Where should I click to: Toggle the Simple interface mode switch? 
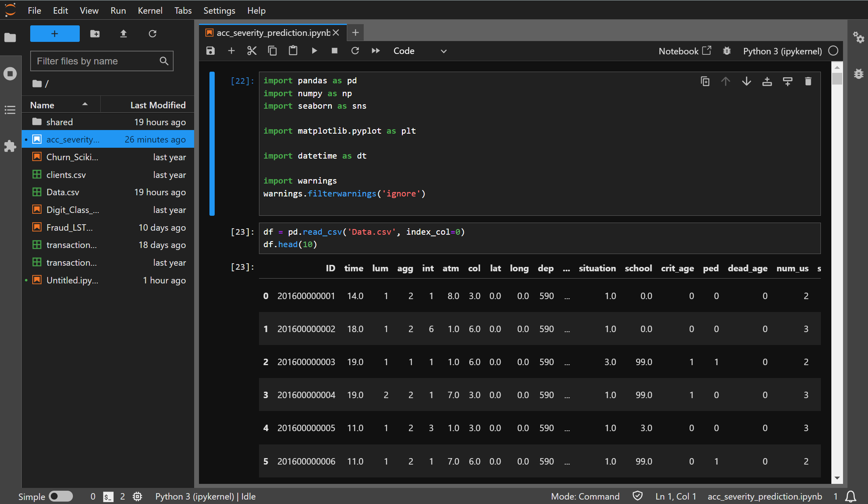click(x=60, y=496)
